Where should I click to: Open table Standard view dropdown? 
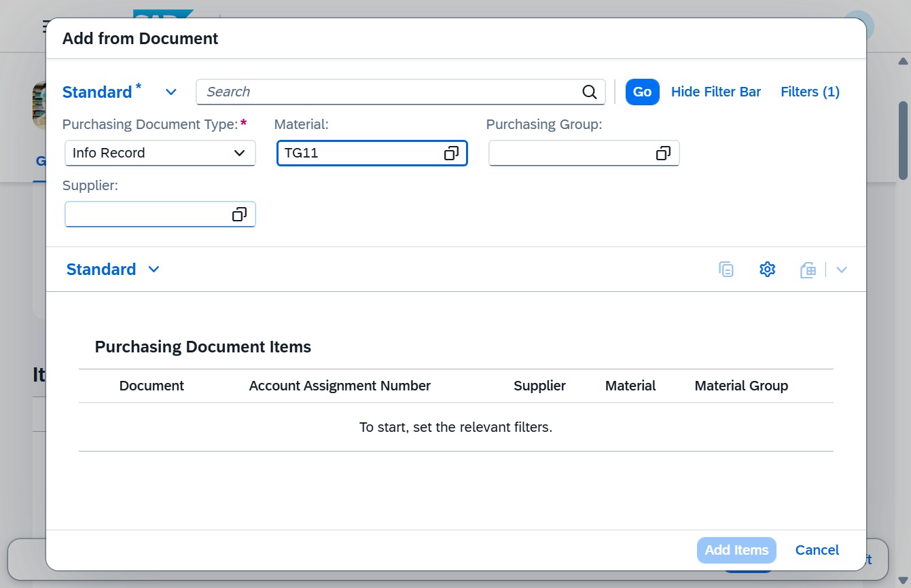[x=154, y=270]
